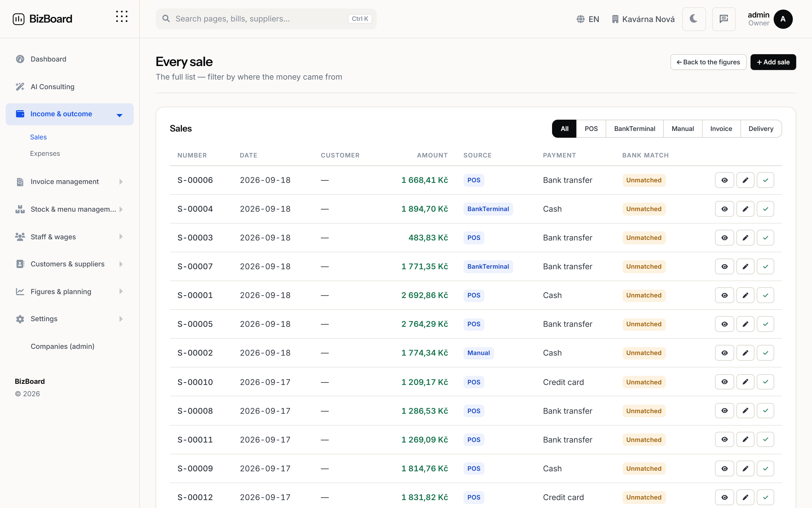View sale S-00011 eye icon

click(x=724, y=439)
